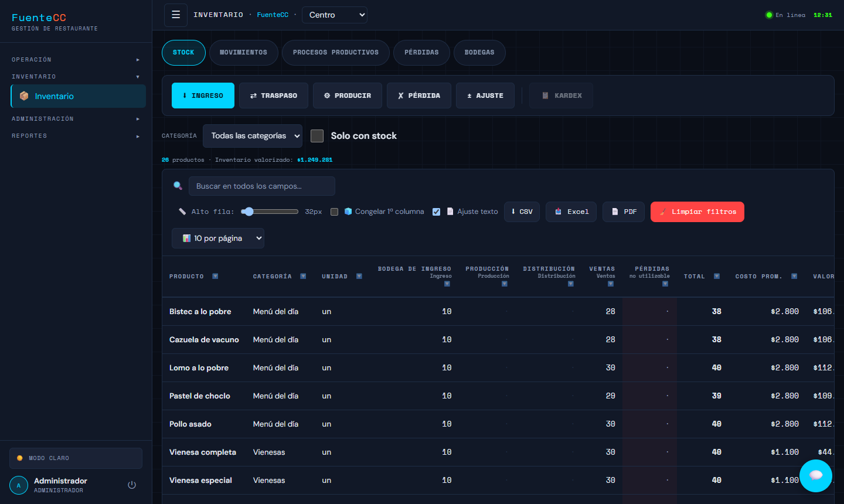Click Limpiar filtros button
The height and width of the screenshot is (504, 844).
pos(697,212)
